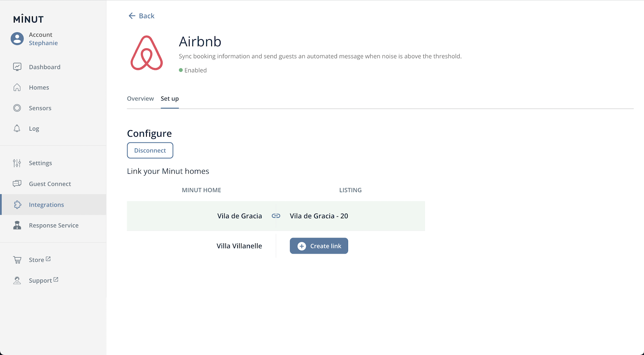Open the Support external link

coord(43,280)
